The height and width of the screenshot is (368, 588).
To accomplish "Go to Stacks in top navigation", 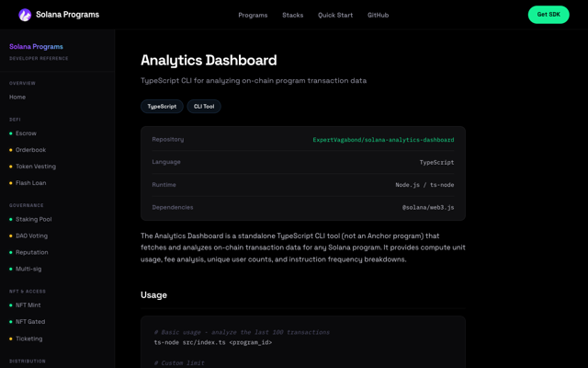I will tap(292, 15).
